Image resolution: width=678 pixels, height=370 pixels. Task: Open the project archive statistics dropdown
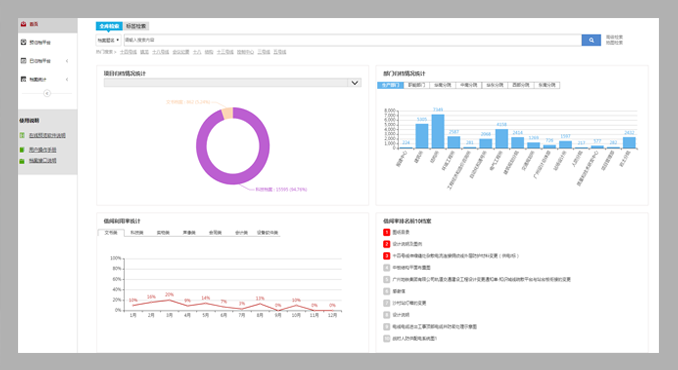(232, 83)
